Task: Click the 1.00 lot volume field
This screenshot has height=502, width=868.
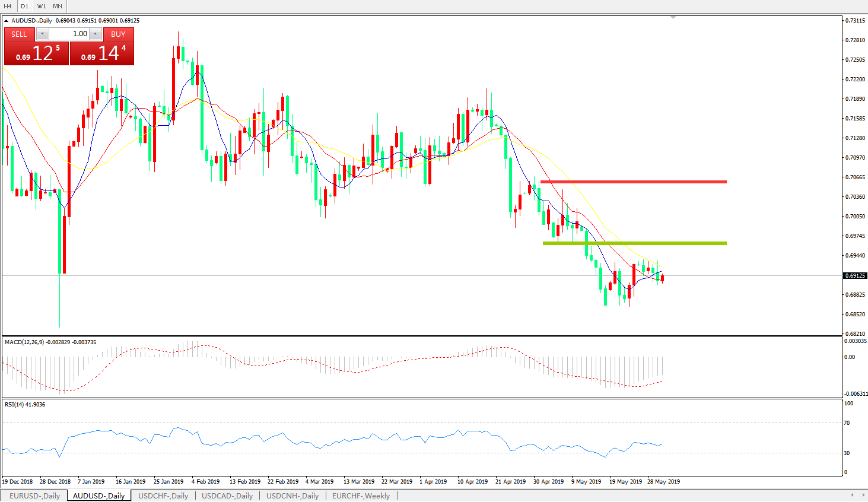Action: (69, 34)
